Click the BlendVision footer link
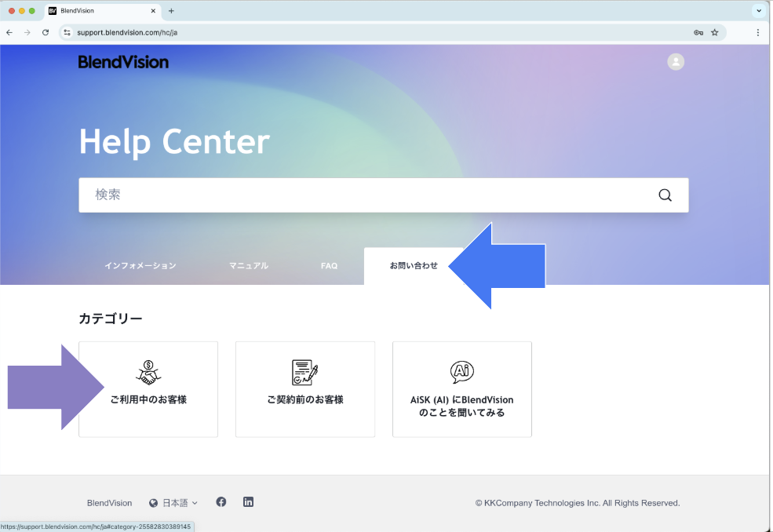Viewport: 773px width, 532px height. click(109, 503)
